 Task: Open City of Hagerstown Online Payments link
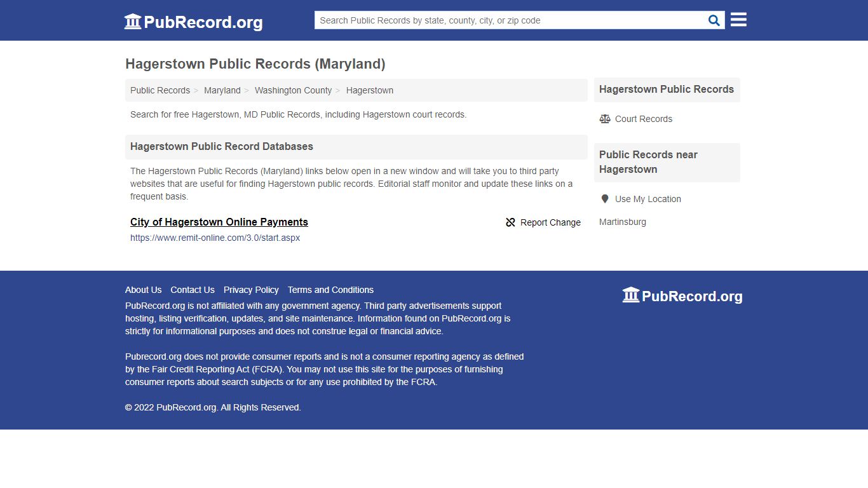(x=219, y=222)
